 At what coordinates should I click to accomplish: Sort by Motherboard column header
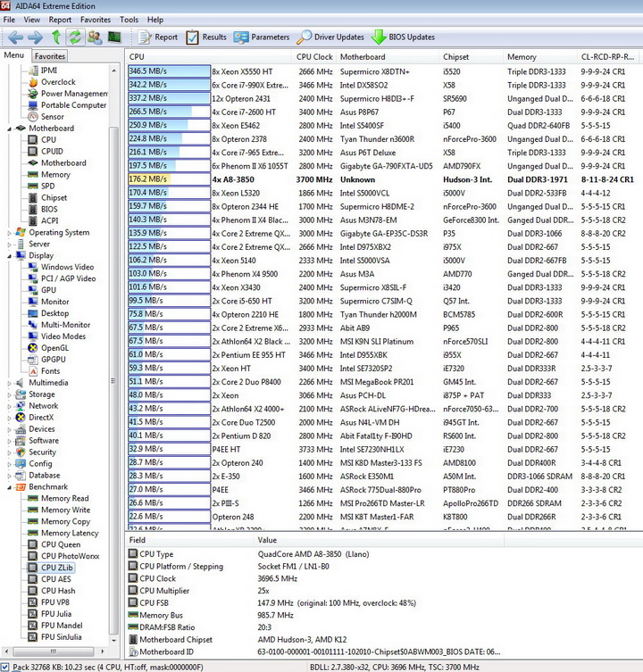point(388,57)
